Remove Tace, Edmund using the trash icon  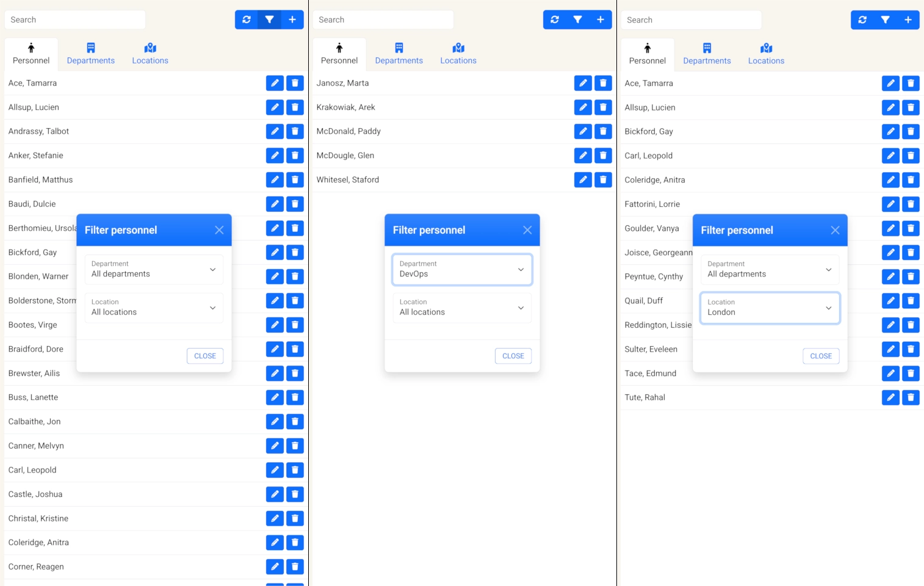pos(911,374)
